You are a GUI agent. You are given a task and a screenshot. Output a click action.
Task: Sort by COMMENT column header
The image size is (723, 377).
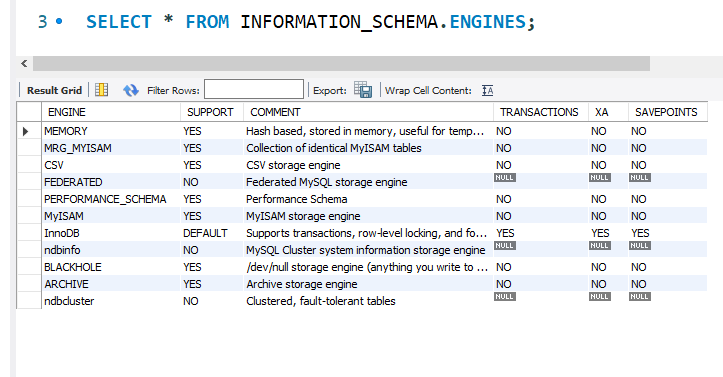tap(368, 112)
